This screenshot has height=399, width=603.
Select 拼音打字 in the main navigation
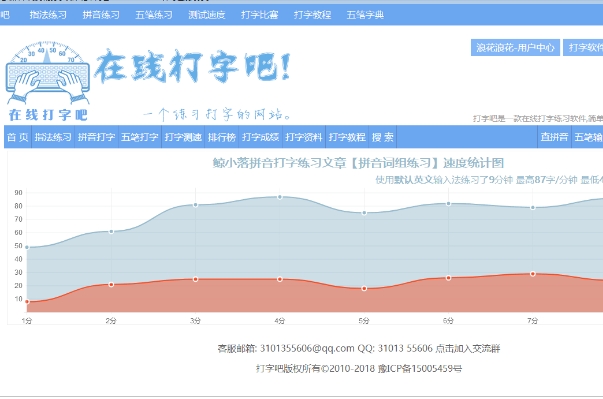pos(96,137)
